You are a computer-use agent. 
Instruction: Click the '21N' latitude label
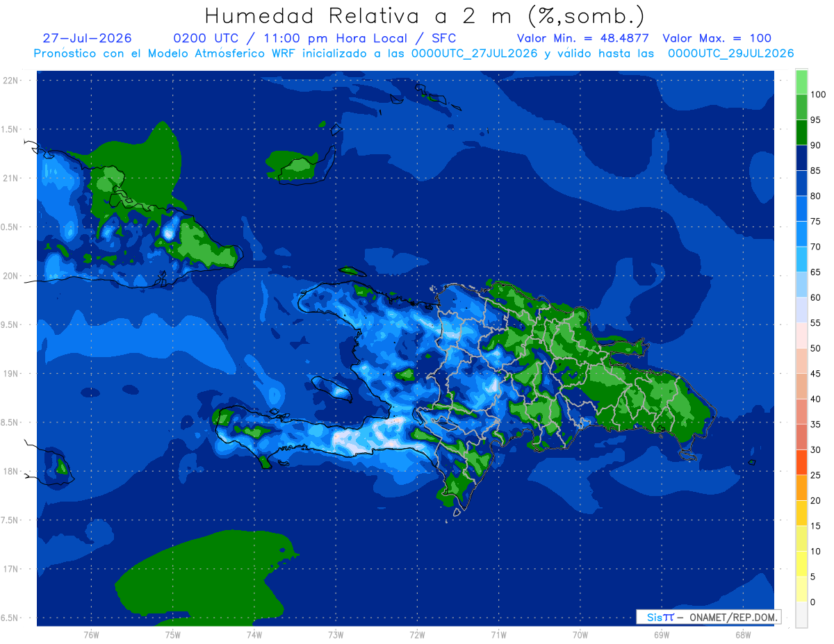coord(10,178)
